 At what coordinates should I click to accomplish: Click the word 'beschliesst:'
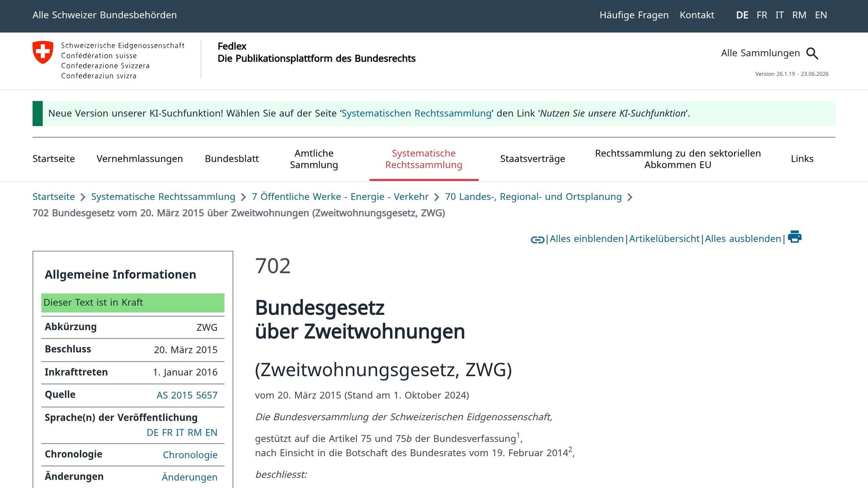tap(281, 475)
